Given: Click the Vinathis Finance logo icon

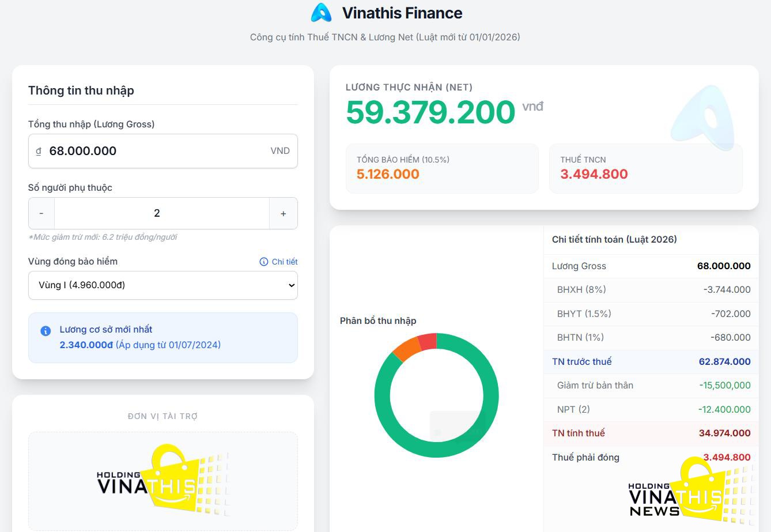Looking at the screenshot, I should pyautogui.click(x=321, y=13).
